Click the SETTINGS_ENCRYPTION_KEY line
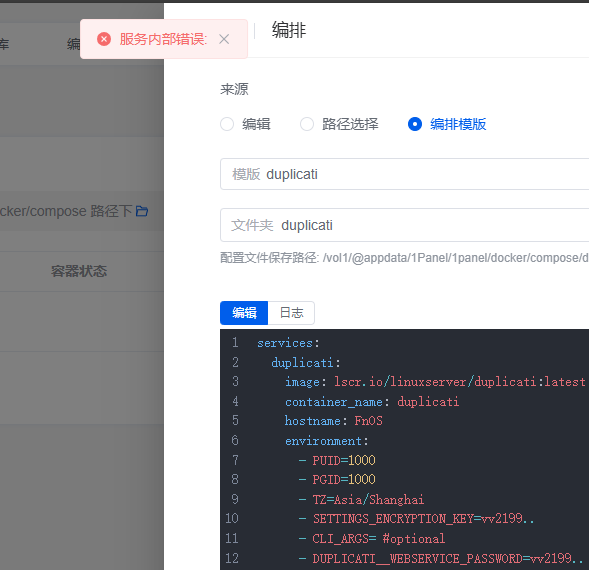 tap(417, 519)
